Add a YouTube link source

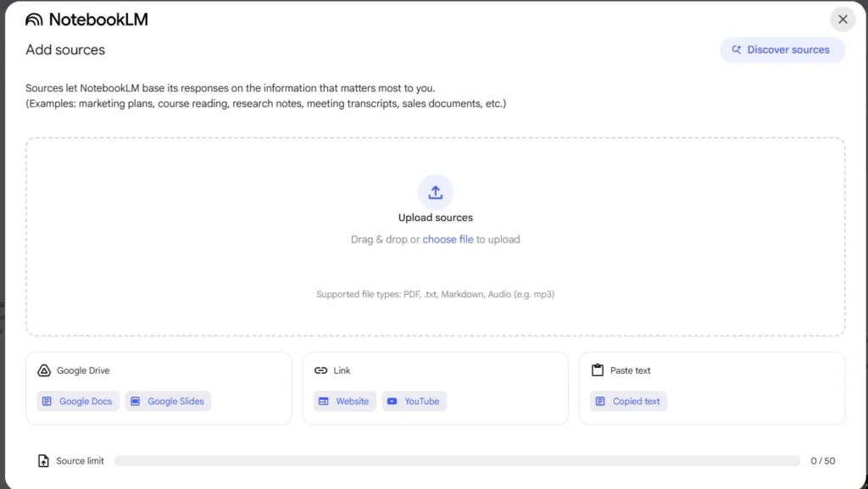[x=414, y=401]
